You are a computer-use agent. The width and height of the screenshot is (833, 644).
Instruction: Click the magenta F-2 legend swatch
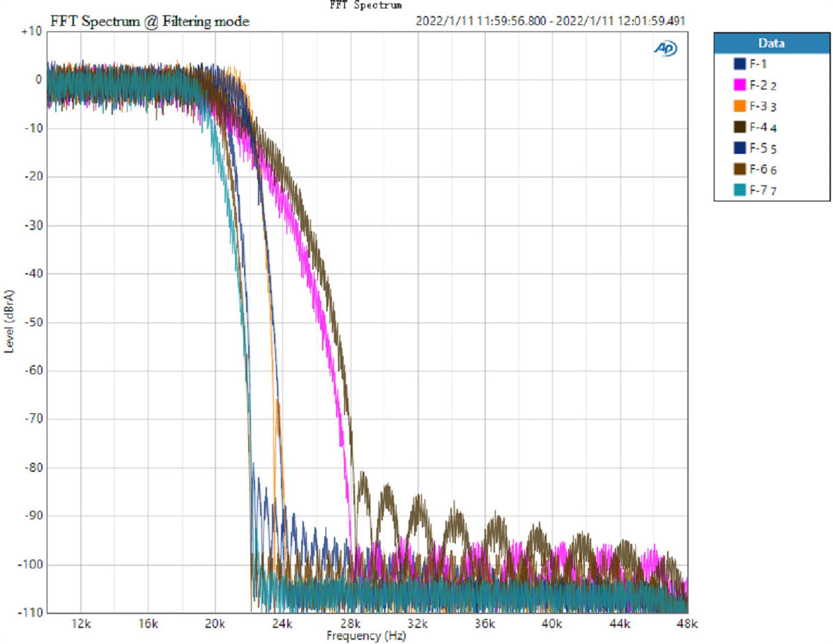click(740, 85)
